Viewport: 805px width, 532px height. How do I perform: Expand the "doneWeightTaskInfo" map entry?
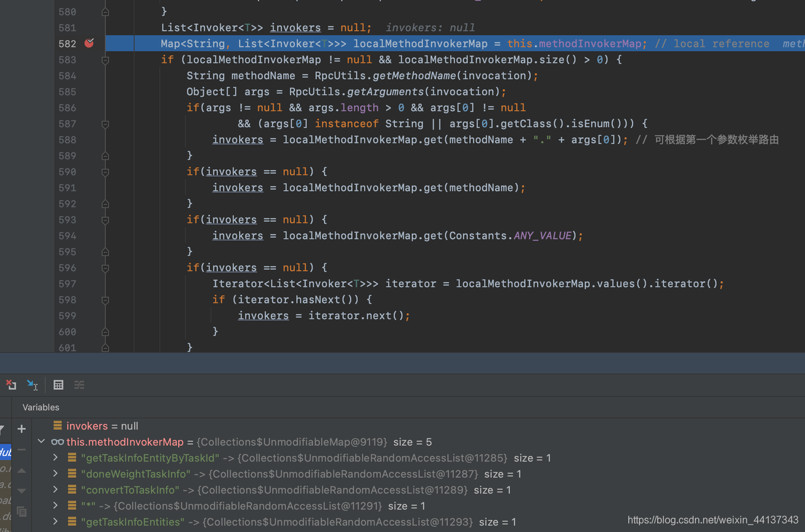(x=55, y=474)
